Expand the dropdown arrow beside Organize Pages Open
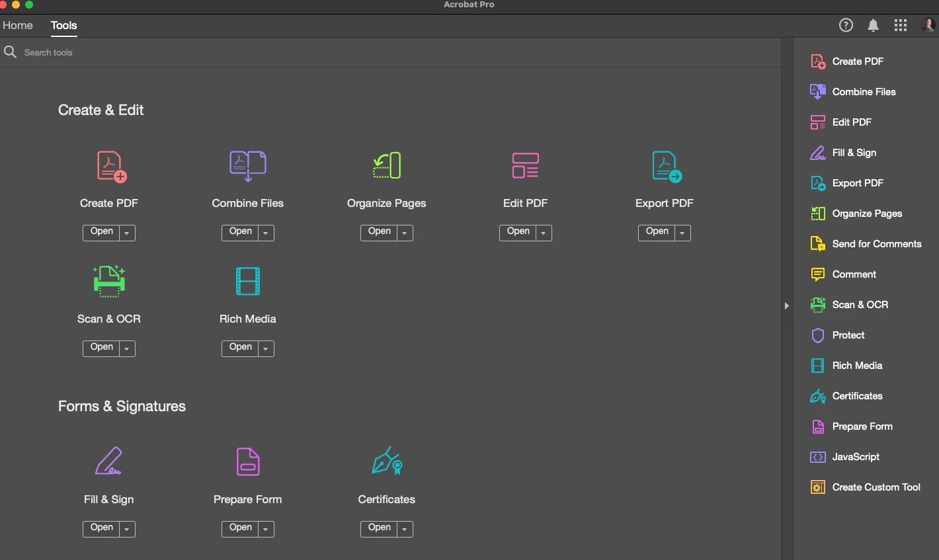This screenshot has width=939, height=560. [x=405, y=233]
